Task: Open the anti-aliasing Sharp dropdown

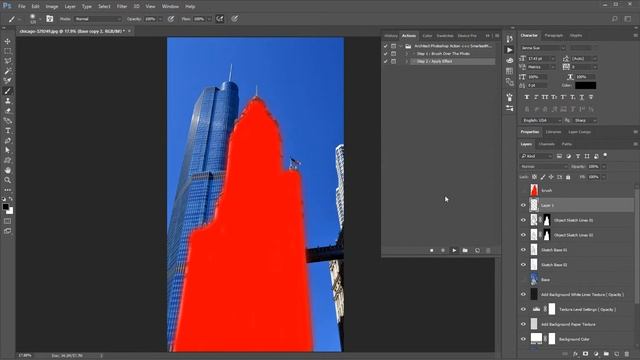Action: pyautogui.click(x=585, y=120)
